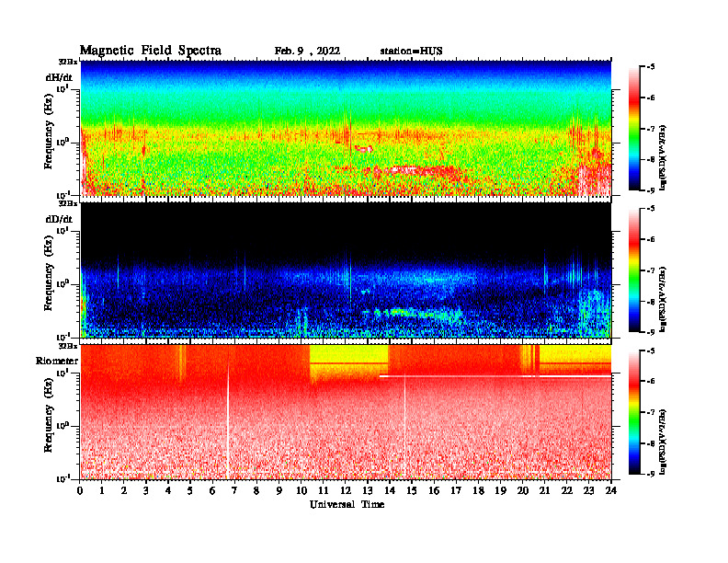
Task: Click hour 10 tick label on time axis
Action: tap(301, 490)
